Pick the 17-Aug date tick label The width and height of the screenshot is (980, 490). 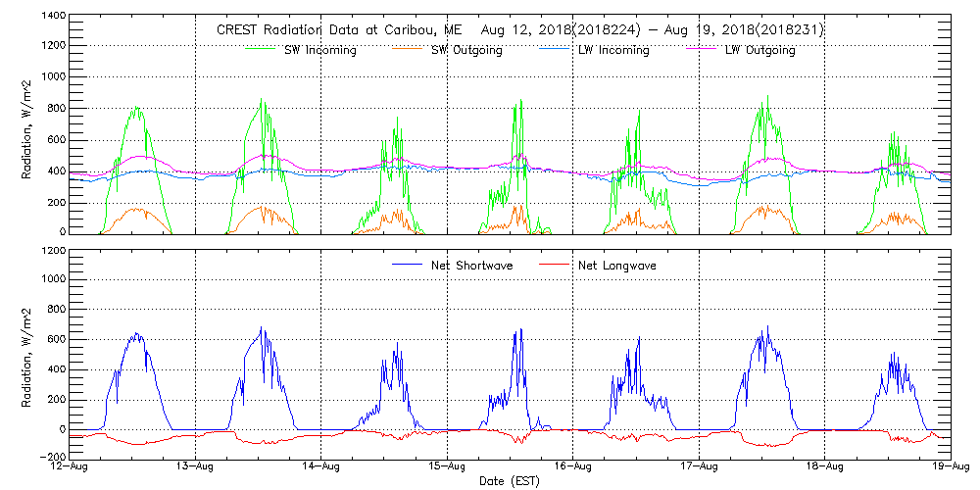point(699,467)
